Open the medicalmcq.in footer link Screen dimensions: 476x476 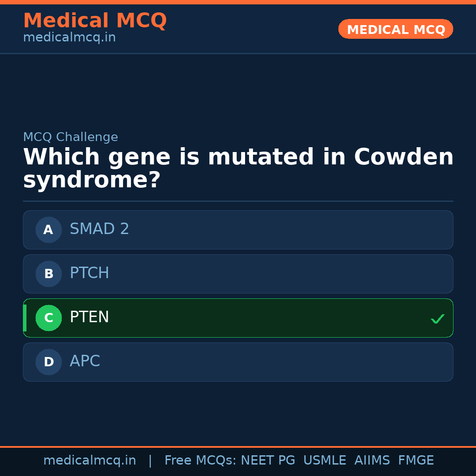(89, 461)
